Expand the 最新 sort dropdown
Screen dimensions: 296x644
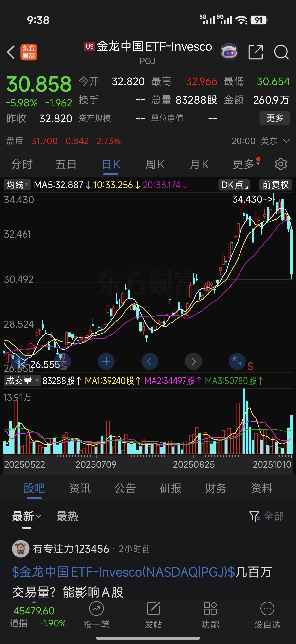[x=27, y=516]
